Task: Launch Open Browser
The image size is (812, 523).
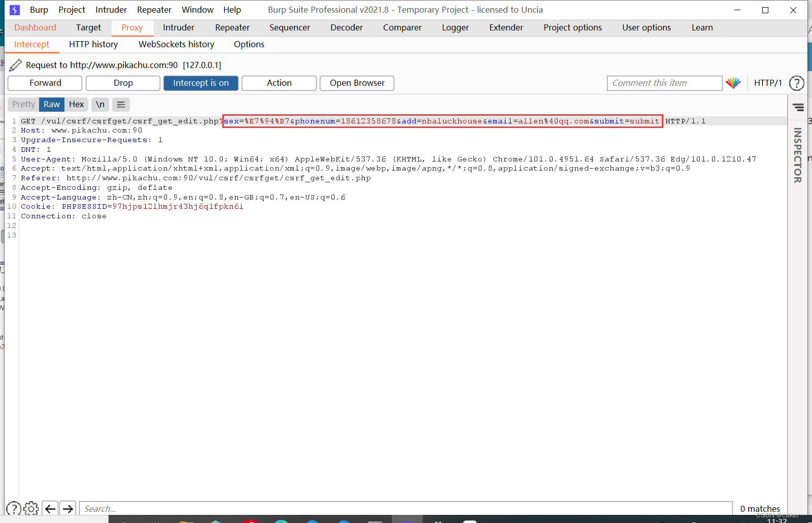Action: pyautogui.click(x=357, y=83)
